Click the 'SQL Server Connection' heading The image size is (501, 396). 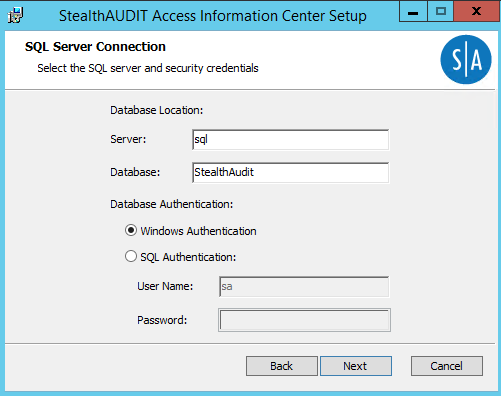(x=95, y=47)
